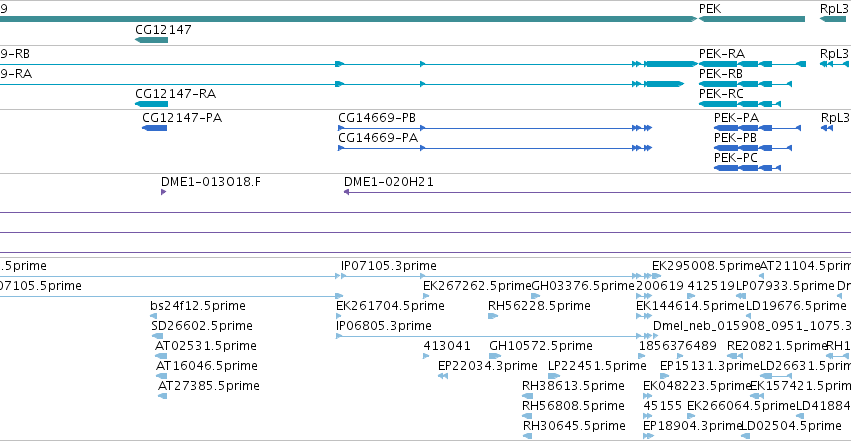The image size is (851, 441).
Task: Select the CG12147 gene arrow glyph
Action: tap(151, 40)
